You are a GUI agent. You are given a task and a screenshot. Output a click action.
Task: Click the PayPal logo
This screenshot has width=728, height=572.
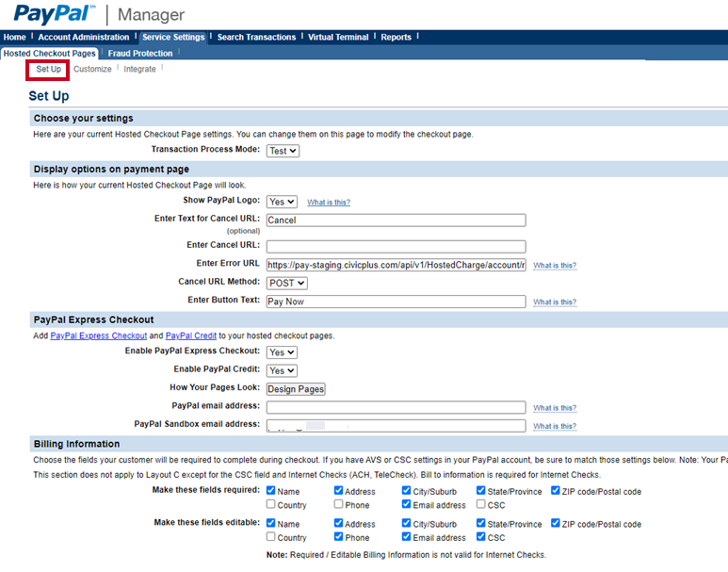click(x=55, y=14)
